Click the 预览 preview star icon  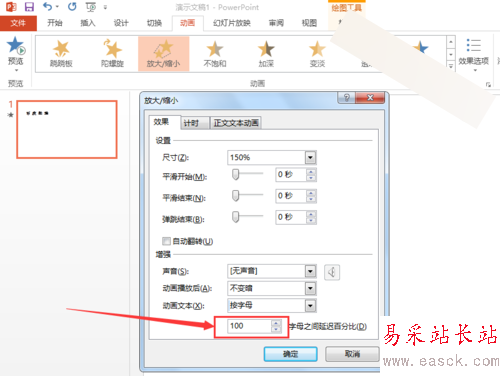coord(16,45)
